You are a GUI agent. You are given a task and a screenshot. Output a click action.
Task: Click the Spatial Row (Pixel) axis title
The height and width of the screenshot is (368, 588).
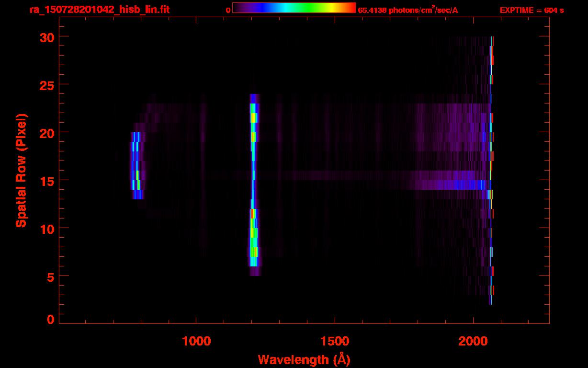(x=21, y=170)
